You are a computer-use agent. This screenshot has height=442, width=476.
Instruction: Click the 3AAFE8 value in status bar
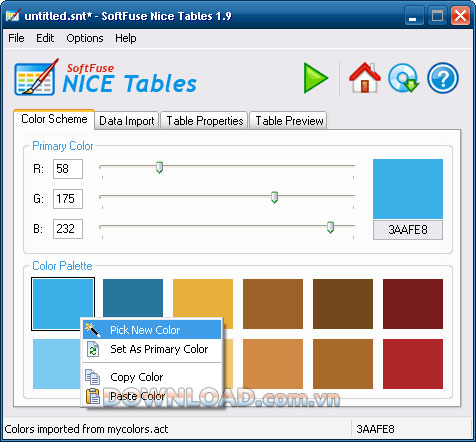click(x=375, y=429)
